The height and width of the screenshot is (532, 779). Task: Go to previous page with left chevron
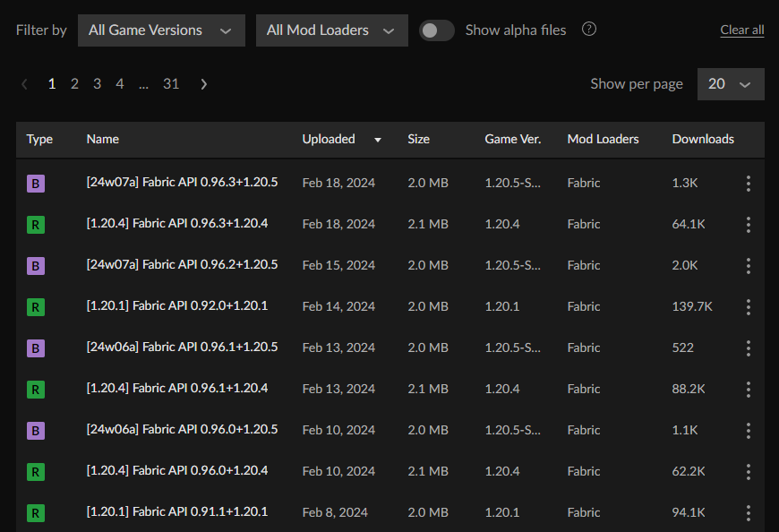coord(24,84)
